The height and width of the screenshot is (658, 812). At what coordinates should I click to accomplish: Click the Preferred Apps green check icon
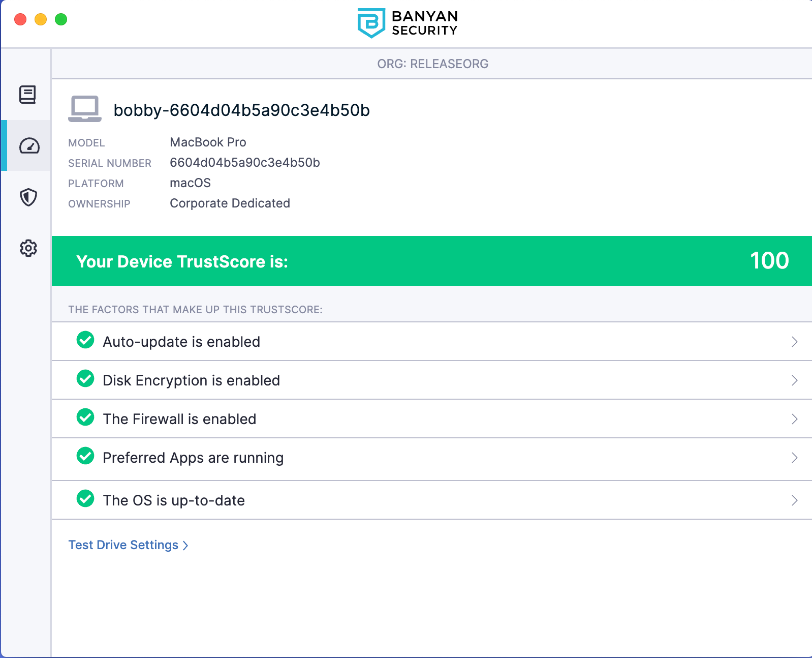coord(85,456)
